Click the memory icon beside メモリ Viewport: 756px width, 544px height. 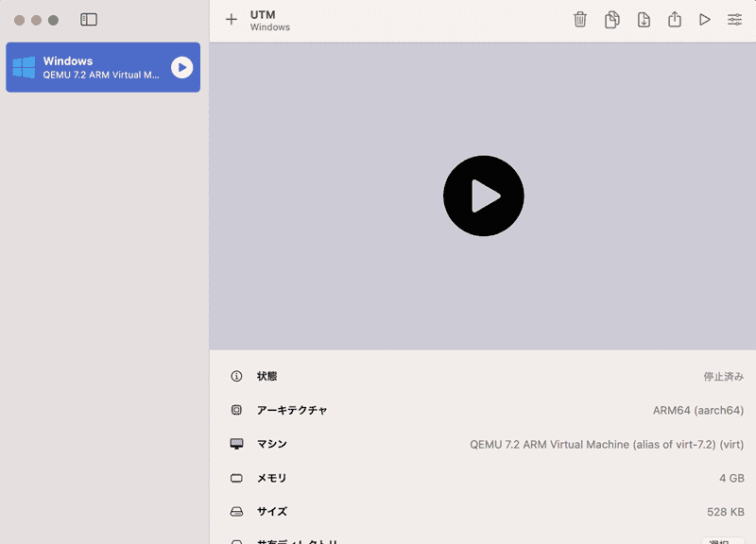236,478
